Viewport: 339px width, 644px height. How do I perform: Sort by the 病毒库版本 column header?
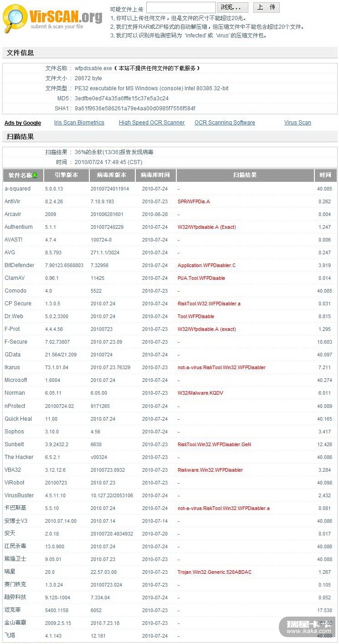(112, 175)
